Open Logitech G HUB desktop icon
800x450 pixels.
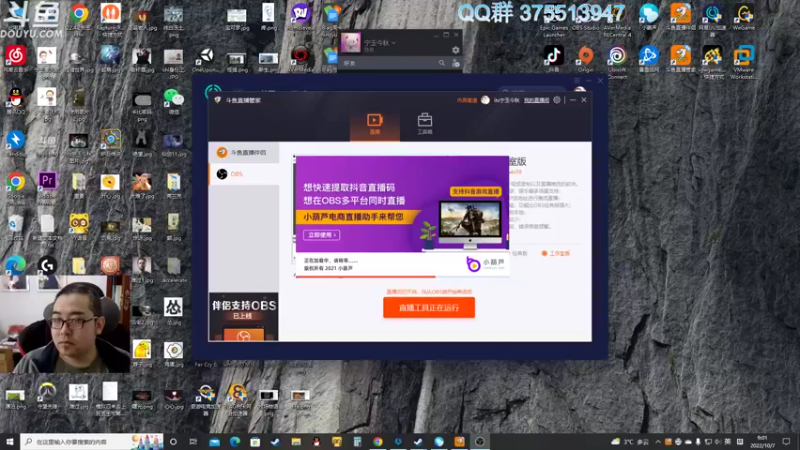47,266
